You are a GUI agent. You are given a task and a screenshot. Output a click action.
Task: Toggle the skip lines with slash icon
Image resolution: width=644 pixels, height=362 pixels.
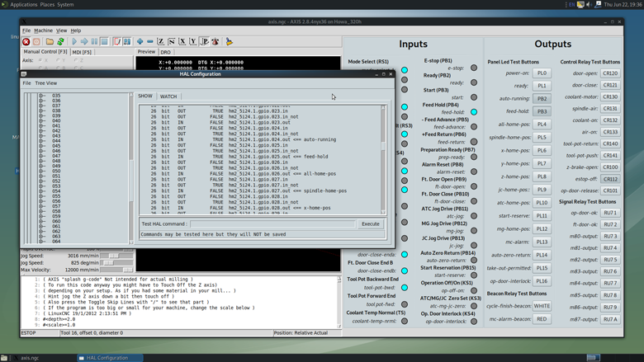[117, 42]
